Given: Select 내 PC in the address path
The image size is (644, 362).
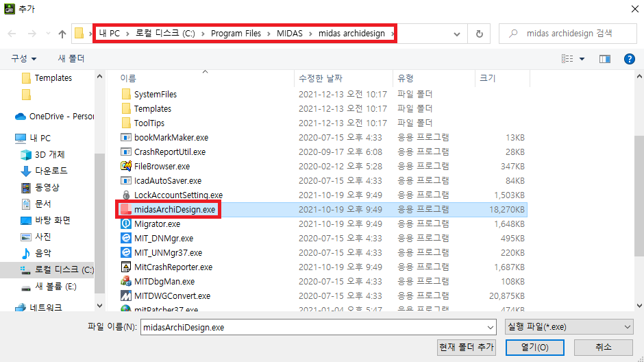Looking at the screenshot, I should 109,34.
